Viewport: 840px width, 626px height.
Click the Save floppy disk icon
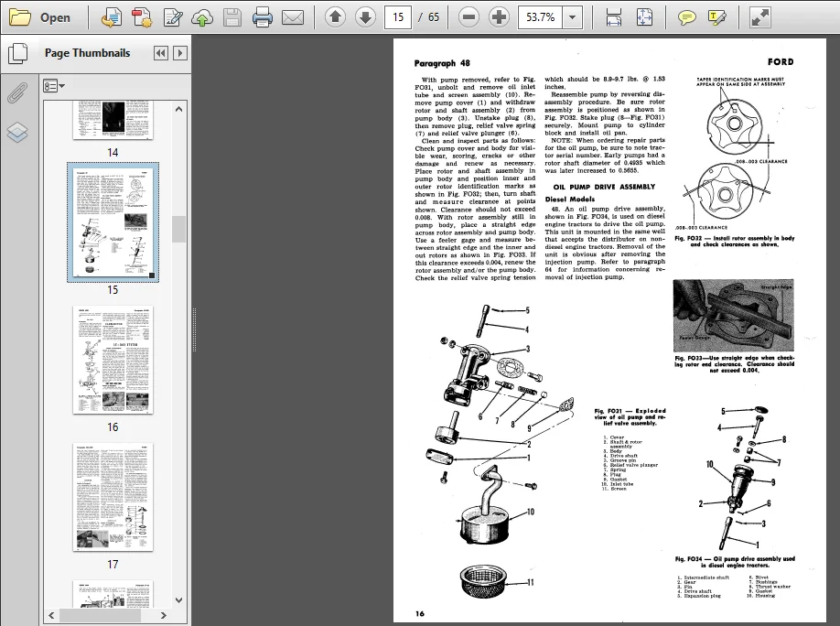[232, 17]
